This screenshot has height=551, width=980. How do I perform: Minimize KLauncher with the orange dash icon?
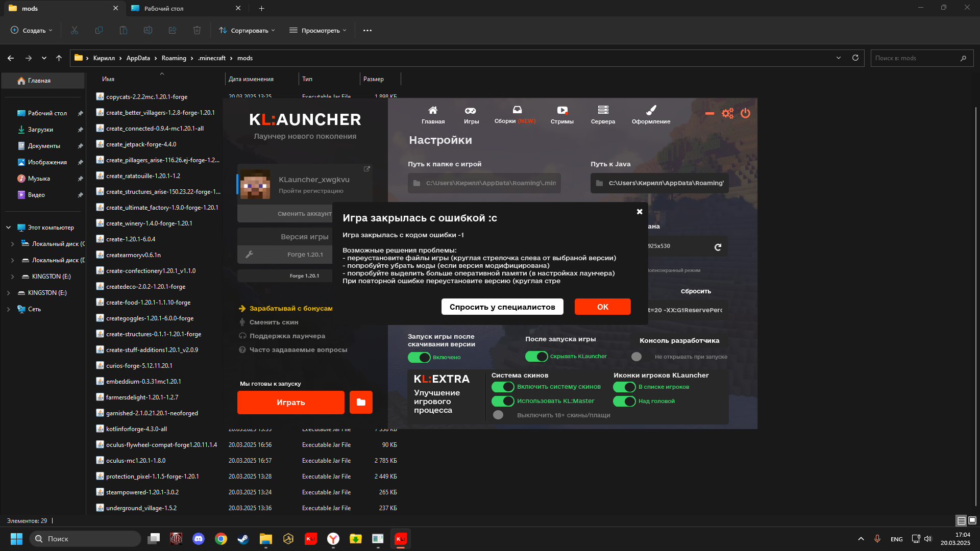pyautogui.click(x=709, y=113)
